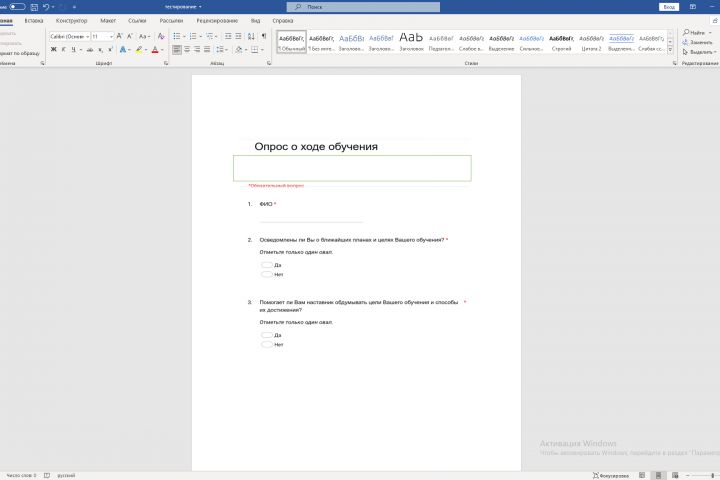
Task: Increase paragraph indent
Action: (238, 36)
